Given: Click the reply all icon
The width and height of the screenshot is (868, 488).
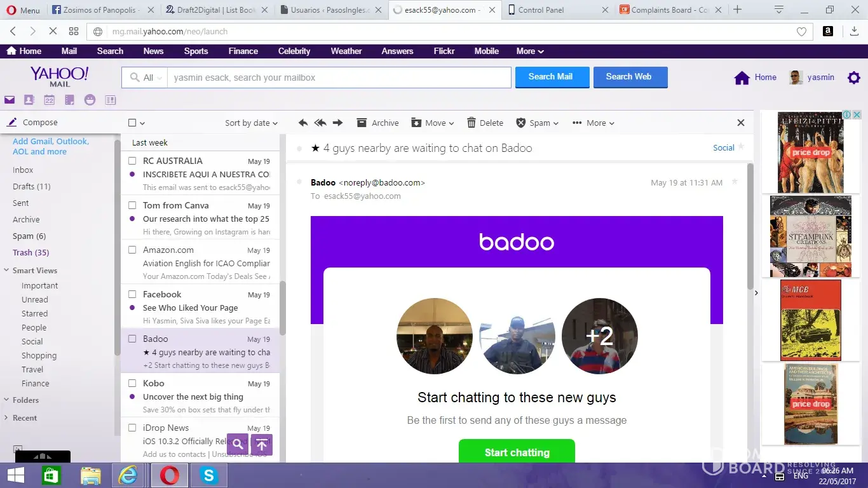Looking at the screenshot, I should pos(320,123).
